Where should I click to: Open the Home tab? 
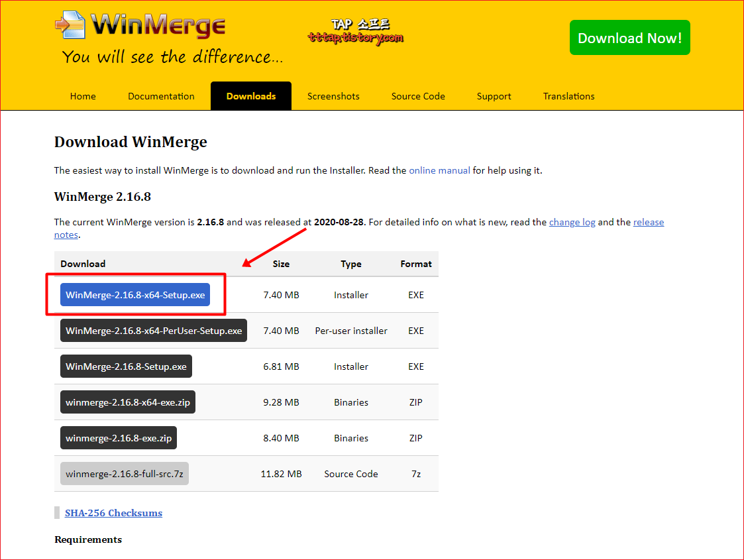[x=83, y=96]
